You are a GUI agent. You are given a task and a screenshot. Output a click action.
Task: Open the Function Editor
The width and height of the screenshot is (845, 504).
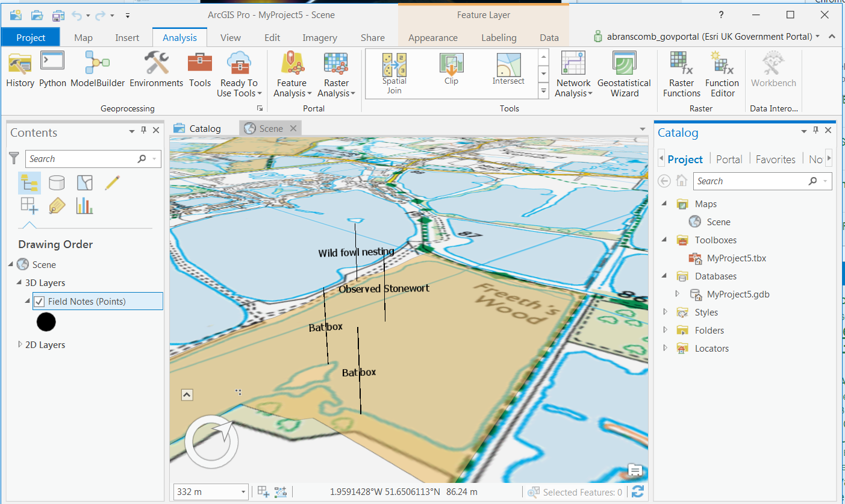[722, 75]
